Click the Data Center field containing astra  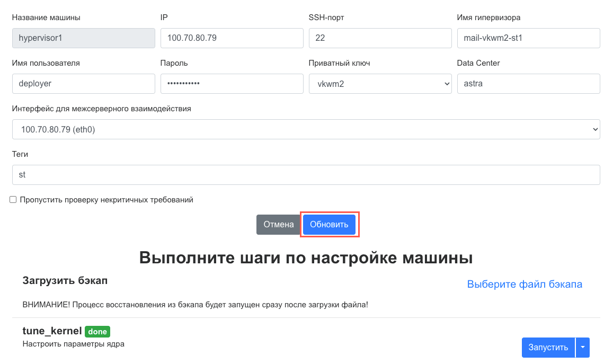click(x=528, y=84)
